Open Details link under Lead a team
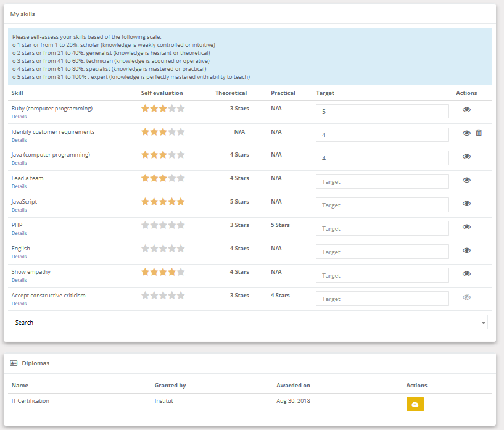This screenshot has width=504, height=430. pyautogui.click(x=19, y=186)
